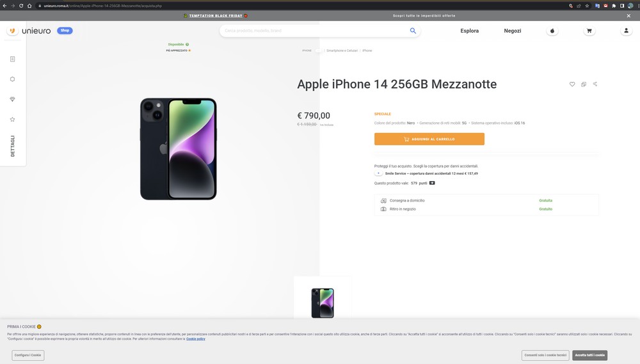The height and width of the screenshot is (364, 640).
Task: Close the Black Friday banner
Action: tap(628, 15)
